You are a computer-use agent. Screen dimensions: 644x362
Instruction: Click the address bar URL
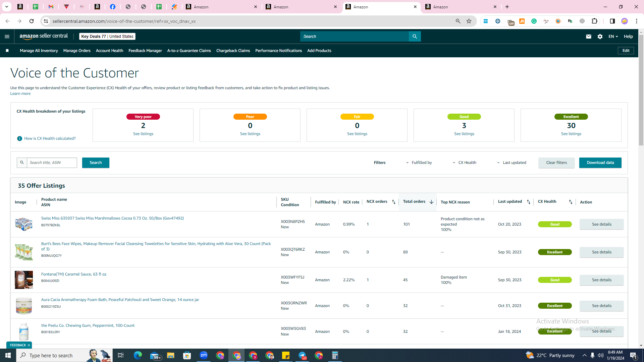coord(124,21)
